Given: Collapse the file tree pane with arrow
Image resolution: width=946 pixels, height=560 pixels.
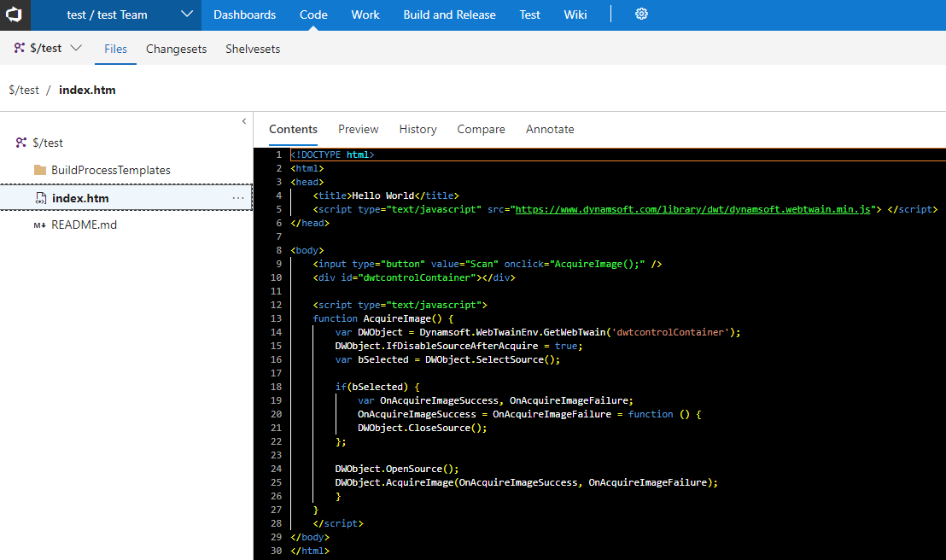Looking at the screenshot, I should coord(244,122).
